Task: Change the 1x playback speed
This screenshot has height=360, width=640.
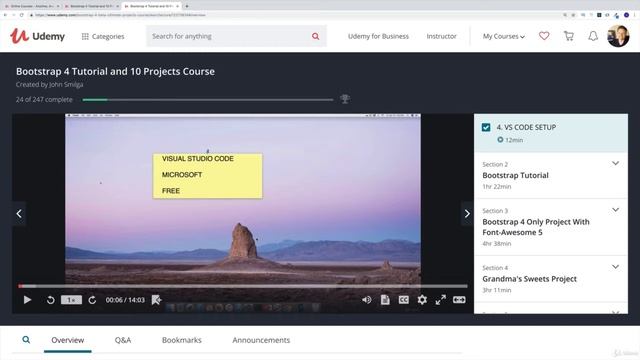Action: 71,300
